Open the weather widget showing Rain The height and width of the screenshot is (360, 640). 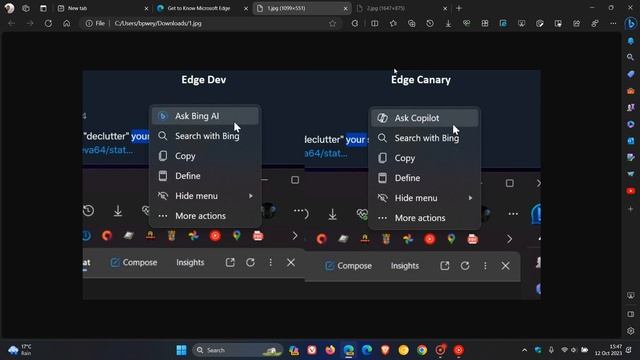click(20, 350)
